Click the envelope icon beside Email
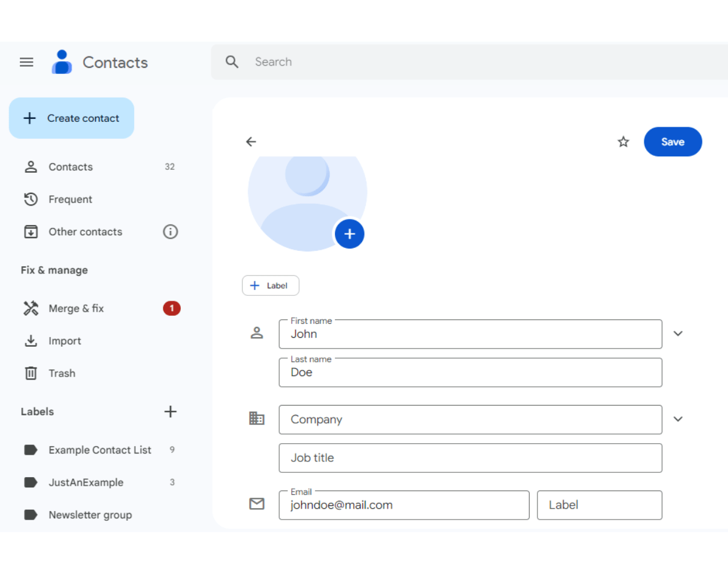Viewport: 728px width, 582px height. [x=257, y=504]
